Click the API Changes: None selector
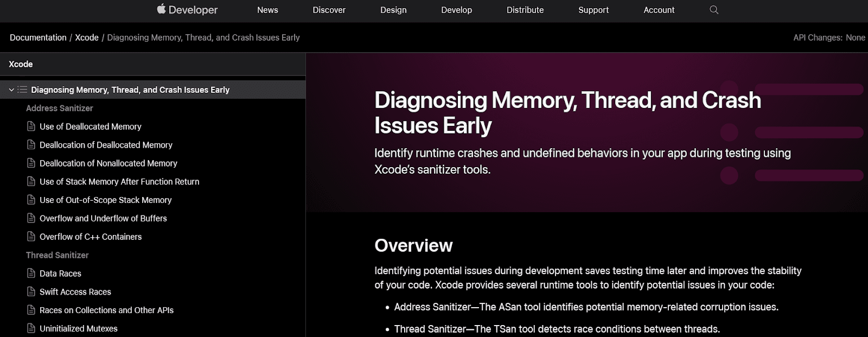Screen dimensions: 868x337 click(828, 37)
